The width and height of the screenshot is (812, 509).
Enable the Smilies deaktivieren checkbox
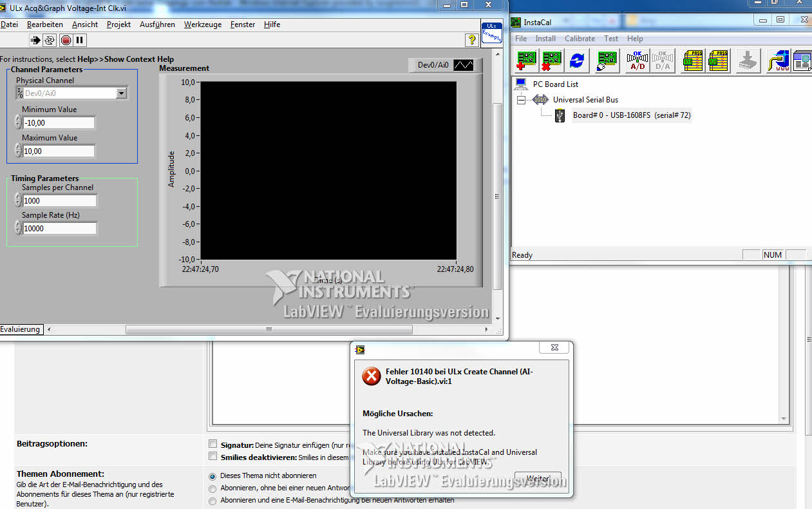point(213,456)
